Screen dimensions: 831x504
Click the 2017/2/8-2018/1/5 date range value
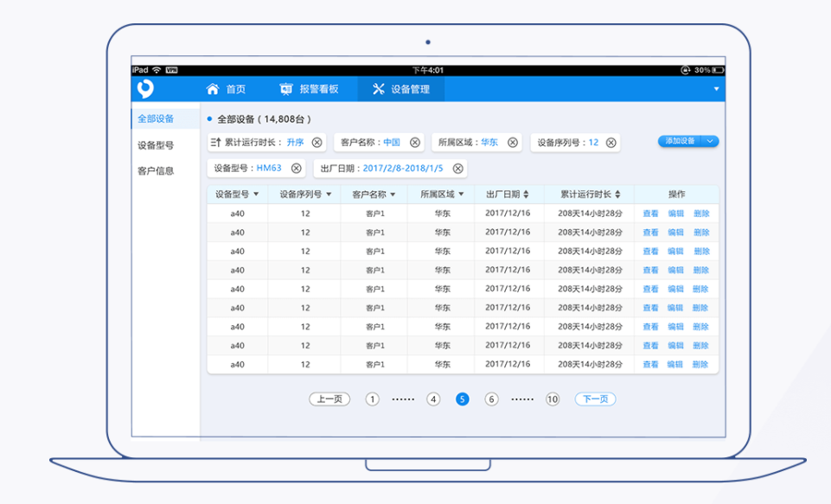403,168
